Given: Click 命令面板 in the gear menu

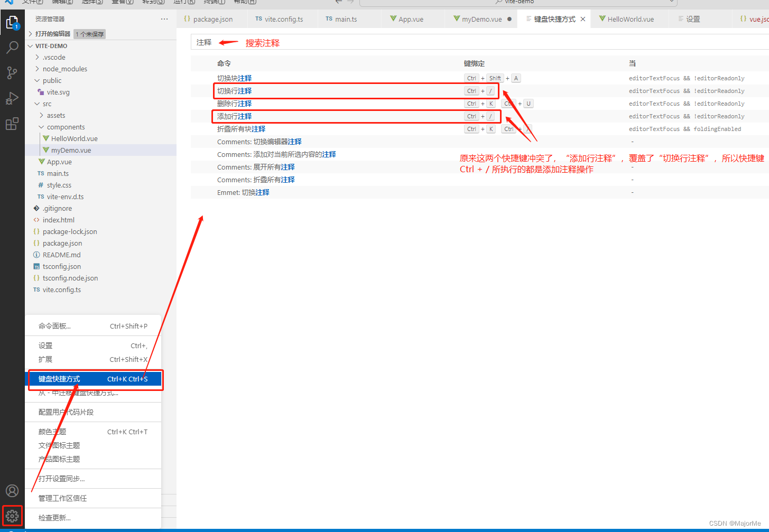Looking at the screenshot, I should 54,326.
